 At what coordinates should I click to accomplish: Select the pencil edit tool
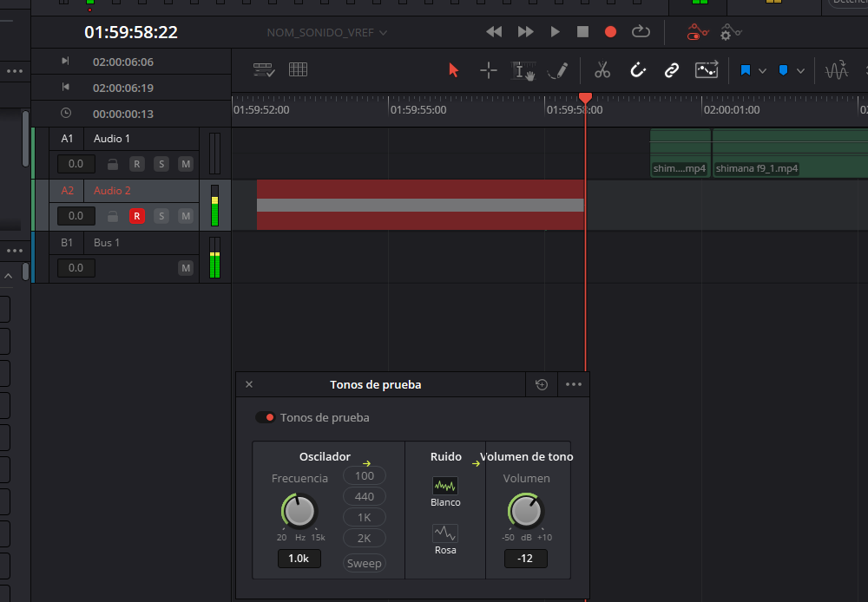coord(558,69)
